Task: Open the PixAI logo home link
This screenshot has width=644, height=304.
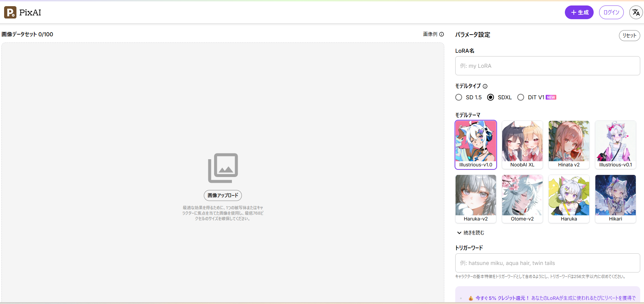Action: click(x=23, y=12)
